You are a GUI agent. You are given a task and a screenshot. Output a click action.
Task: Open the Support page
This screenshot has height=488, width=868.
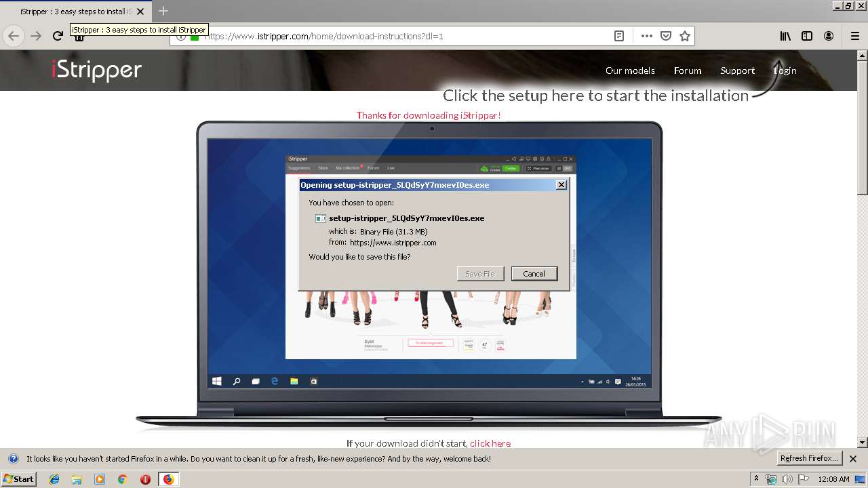click(x=738, y=70)
